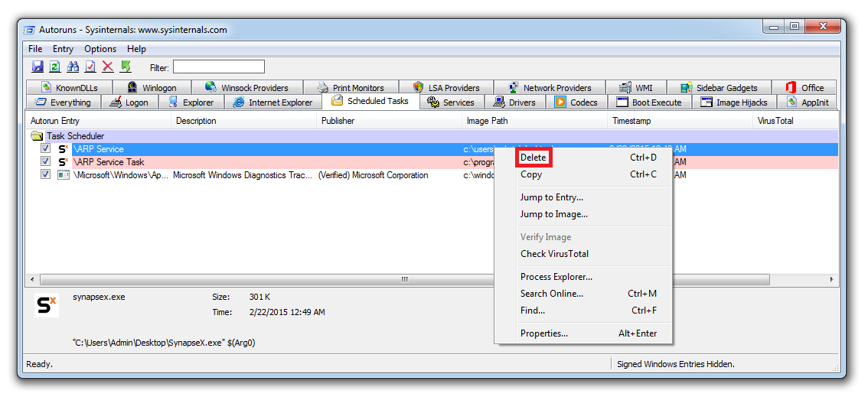
Task: Switch to the Winlogon tab
Action: 152,87
